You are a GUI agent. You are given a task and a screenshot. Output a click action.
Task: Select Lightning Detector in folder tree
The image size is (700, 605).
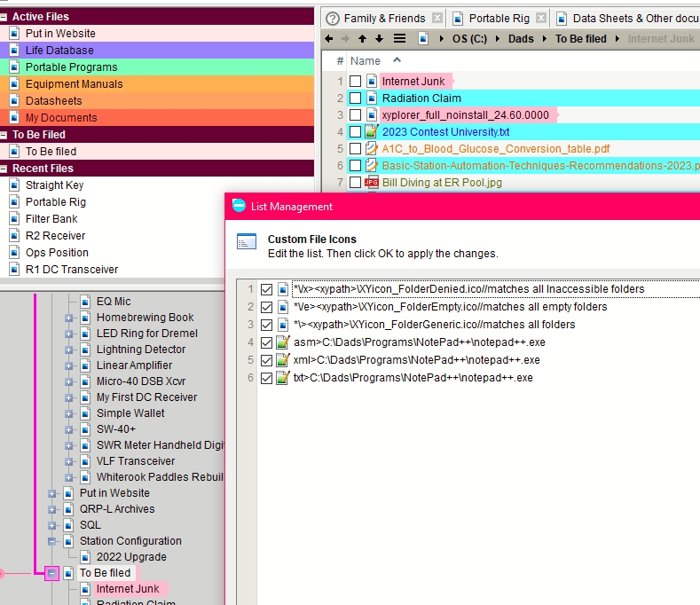tap(141, 350)
